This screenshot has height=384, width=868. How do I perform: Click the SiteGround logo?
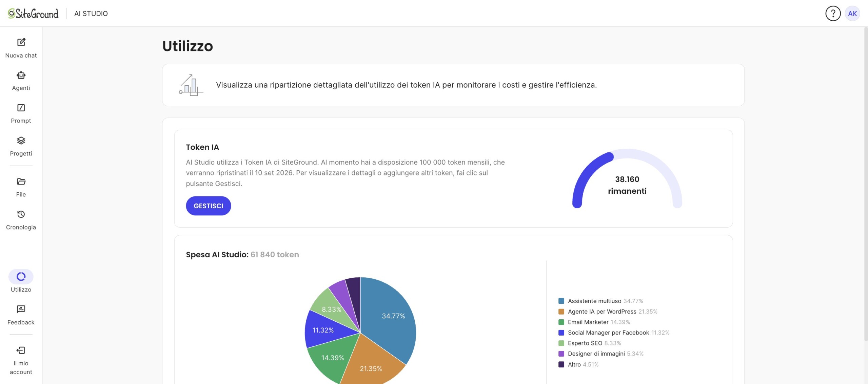(33, 14)
